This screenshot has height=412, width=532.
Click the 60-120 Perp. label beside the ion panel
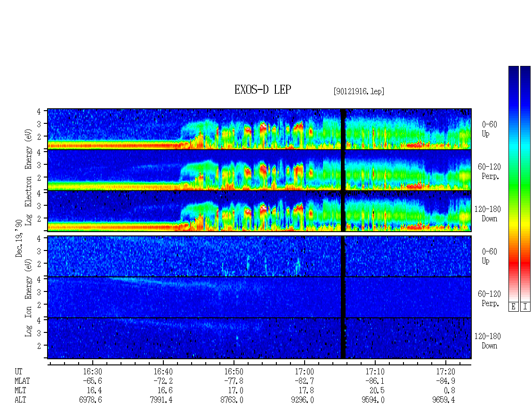tap(489, 299)
